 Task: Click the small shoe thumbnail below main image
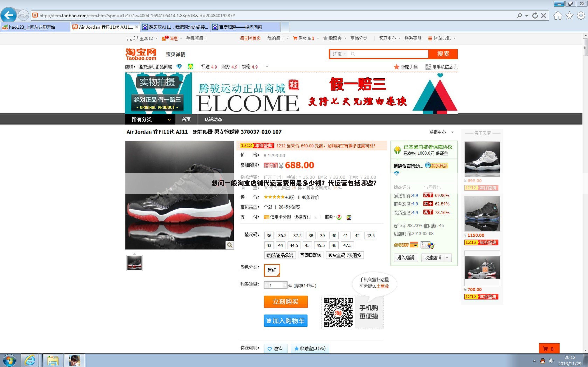pos(134,263)
